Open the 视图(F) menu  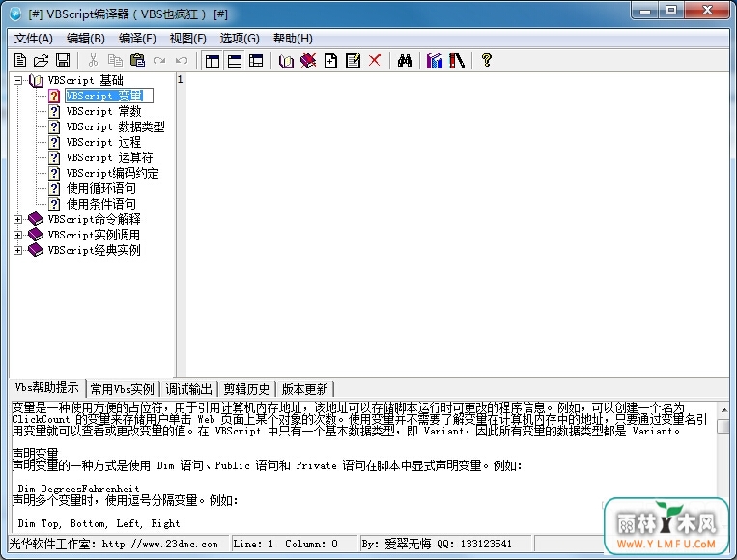coord(188,39)
